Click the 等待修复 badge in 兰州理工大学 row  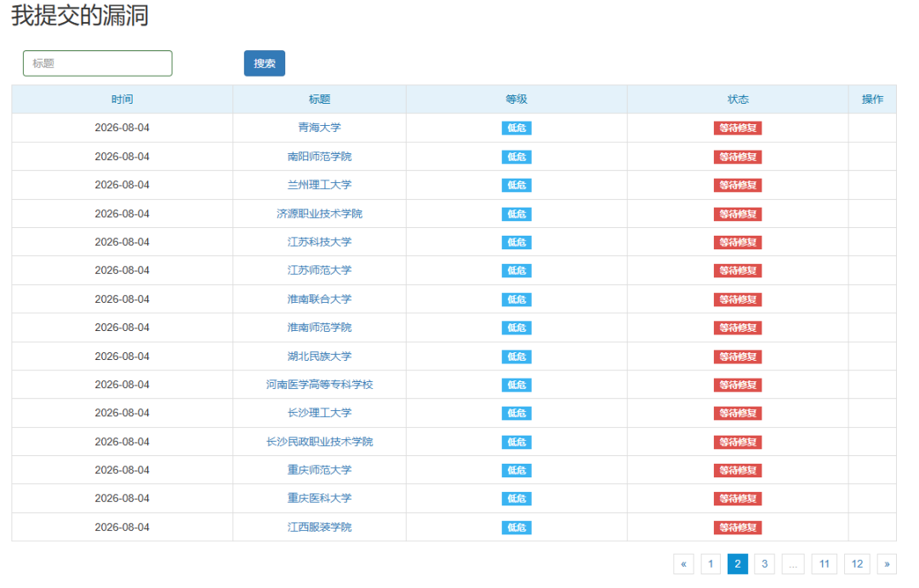(x=738, y=186)
